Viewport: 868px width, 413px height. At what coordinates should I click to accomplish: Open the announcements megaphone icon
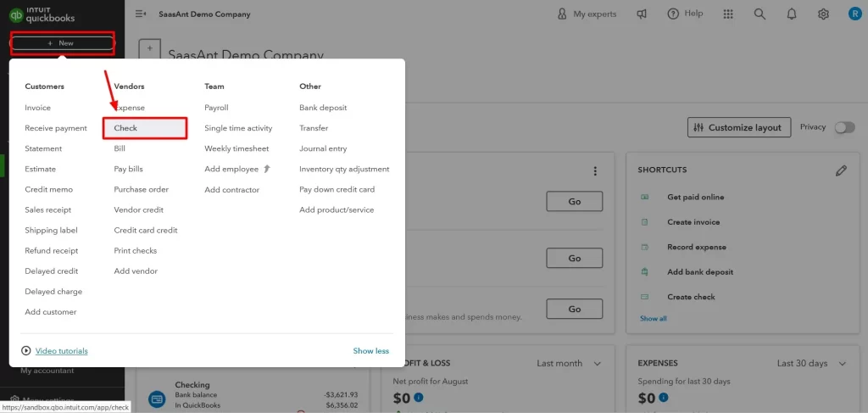tap(642, 14)
